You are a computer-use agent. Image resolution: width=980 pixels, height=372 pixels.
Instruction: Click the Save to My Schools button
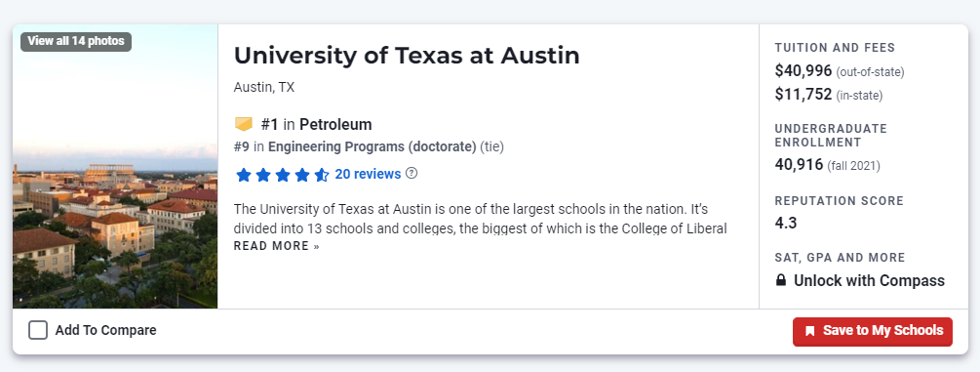pos(873,331)
